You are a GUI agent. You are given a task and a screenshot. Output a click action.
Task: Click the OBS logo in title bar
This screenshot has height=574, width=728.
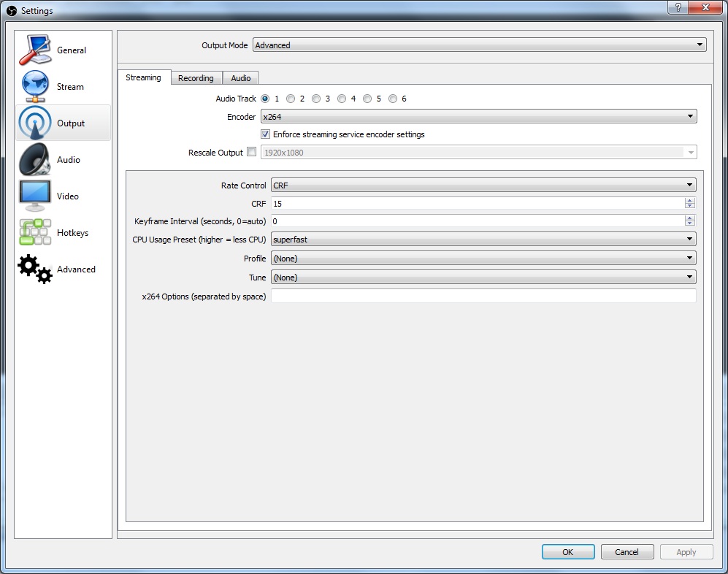coord(12,11)
